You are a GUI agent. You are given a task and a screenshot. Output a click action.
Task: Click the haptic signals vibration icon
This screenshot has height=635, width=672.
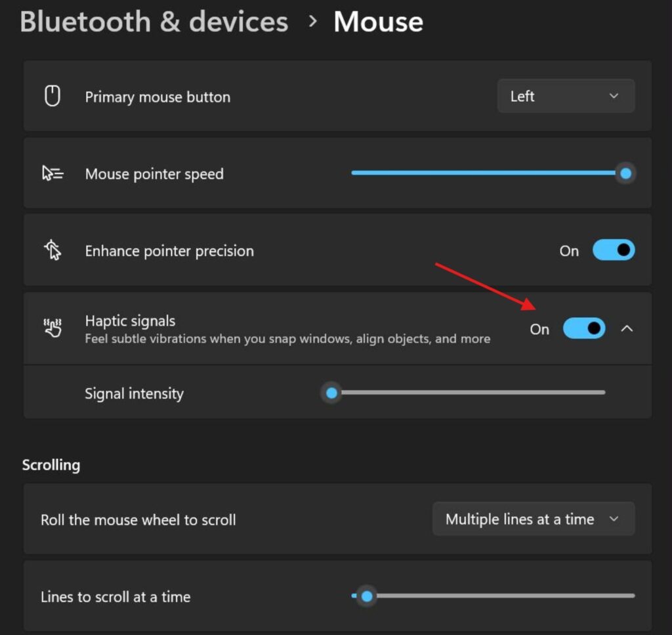pyautogui.click(x=52, y=327)
